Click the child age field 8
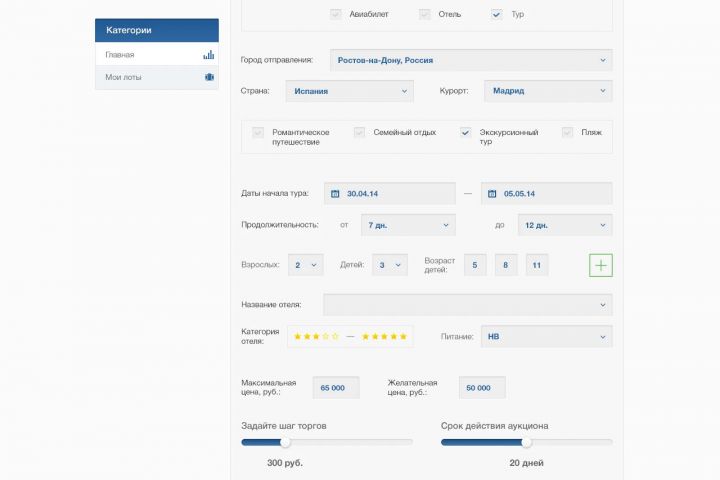Image resolution: width=720 pixels, height=480 pixels. pos(506,265)
